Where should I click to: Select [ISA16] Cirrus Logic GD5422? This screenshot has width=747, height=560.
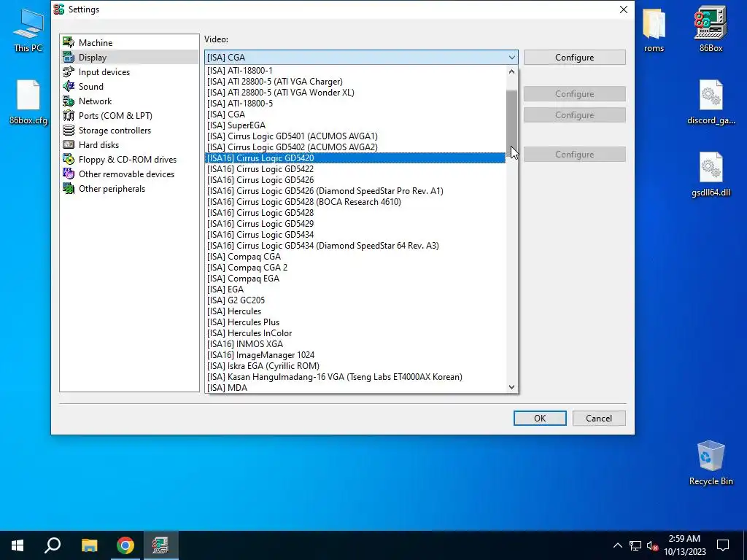(355, 169)
